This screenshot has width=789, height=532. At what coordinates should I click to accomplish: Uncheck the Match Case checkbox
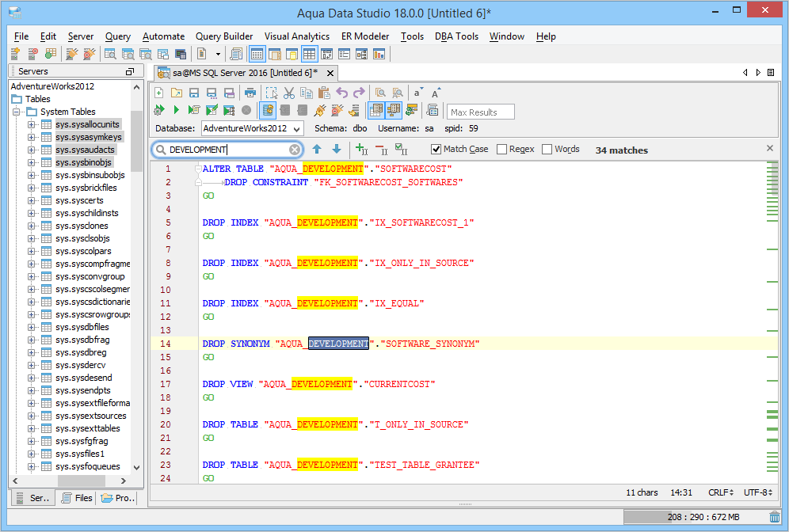(436, 149)
